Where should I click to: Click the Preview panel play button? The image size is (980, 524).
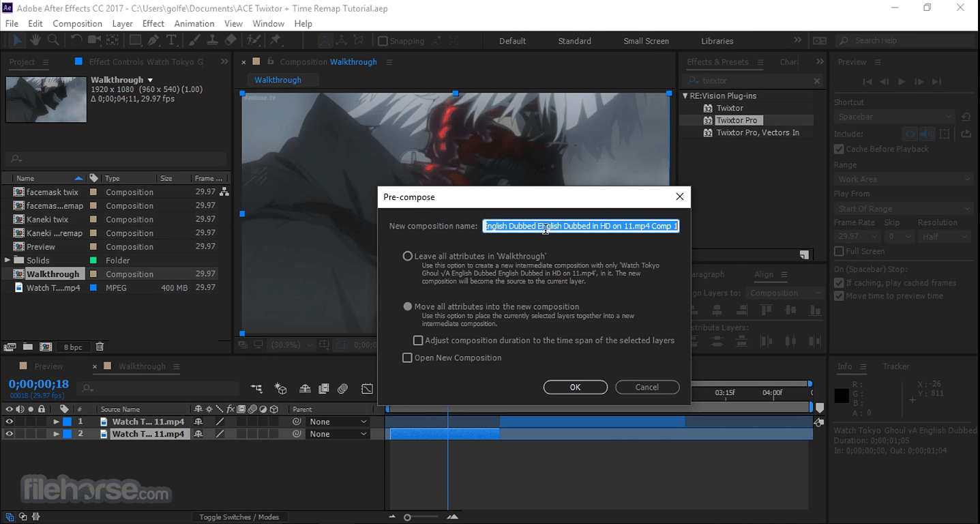coord(902,81)
